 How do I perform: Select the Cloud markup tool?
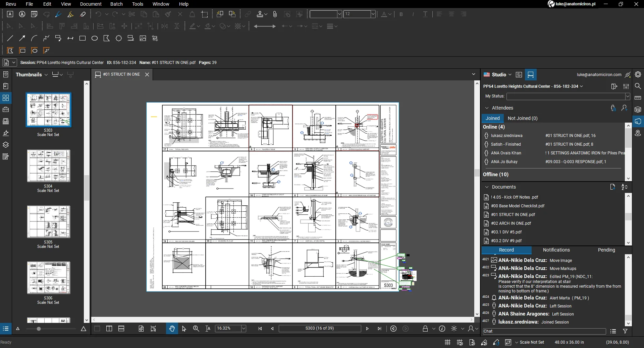tap(119, 38)
